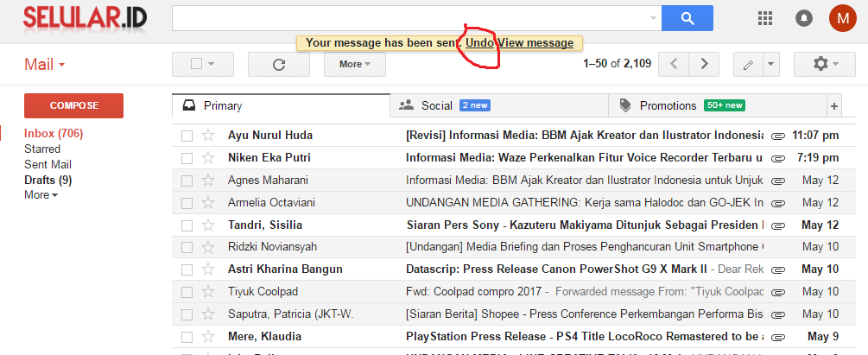Viewport: 868px width, 355px height.
Task: Star the Tiyuk Coolpad email
Action: (x=208, y=291)
